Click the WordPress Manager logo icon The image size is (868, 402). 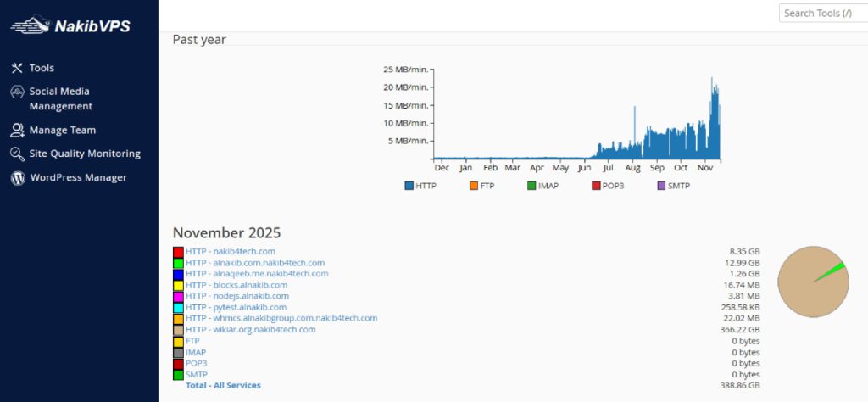click(17, 178)
